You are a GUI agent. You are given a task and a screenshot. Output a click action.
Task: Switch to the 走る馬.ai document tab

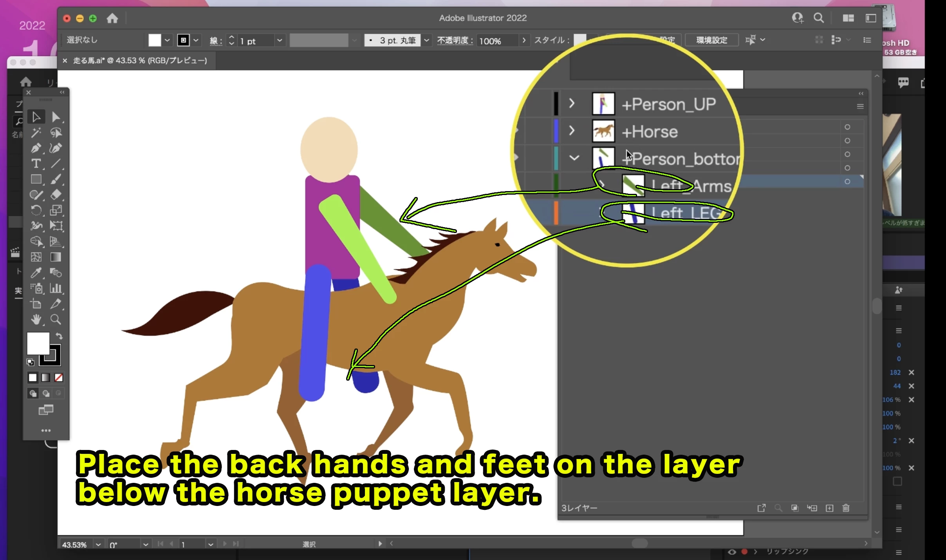140,61
